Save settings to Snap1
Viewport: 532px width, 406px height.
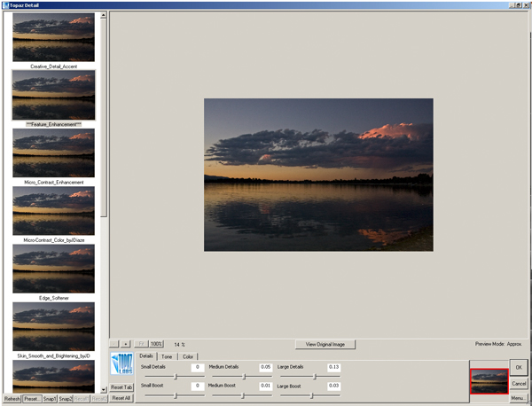[x=50, y=399]
